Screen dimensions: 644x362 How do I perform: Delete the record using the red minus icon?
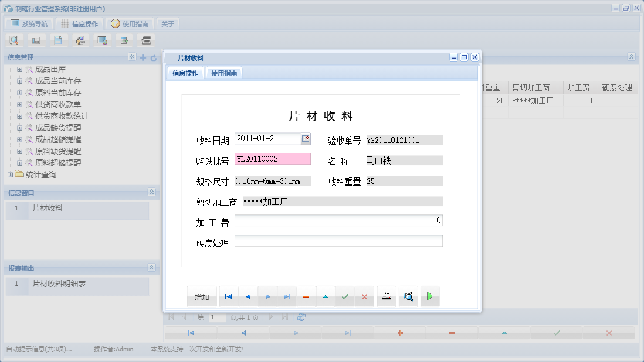point(306,296)
